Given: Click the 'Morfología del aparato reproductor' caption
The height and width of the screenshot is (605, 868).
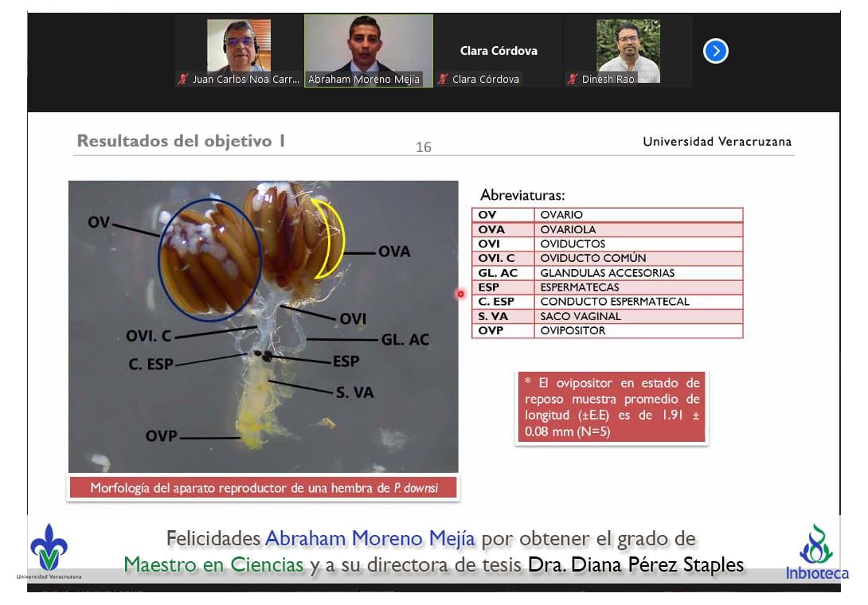Looking at the screenshot, I should pos(263,488).
